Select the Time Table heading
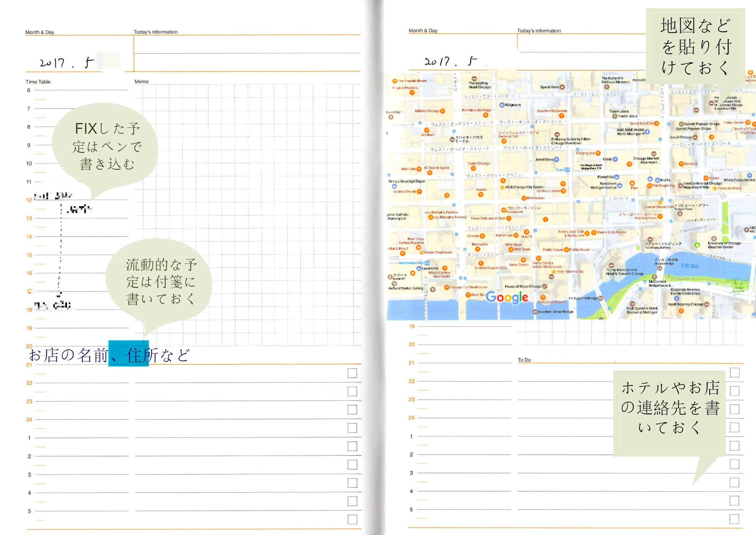Screen dimensions: 756x535 point(38,82)
